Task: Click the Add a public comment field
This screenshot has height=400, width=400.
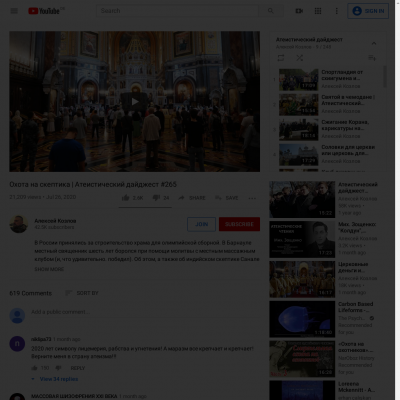Action: [x=145, y=312]
